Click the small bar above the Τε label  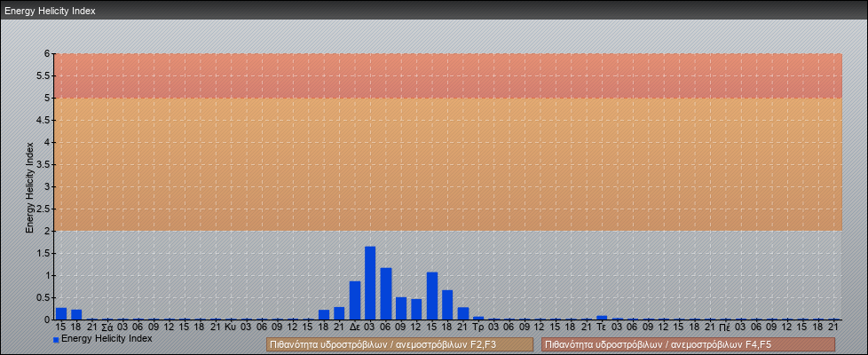pyautogui.click(x=602, y=317)
